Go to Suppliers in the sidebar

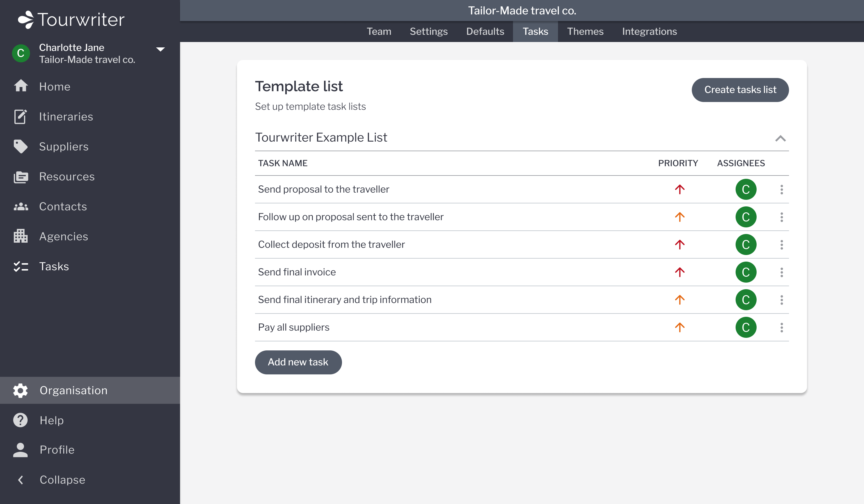pos(64,147)
